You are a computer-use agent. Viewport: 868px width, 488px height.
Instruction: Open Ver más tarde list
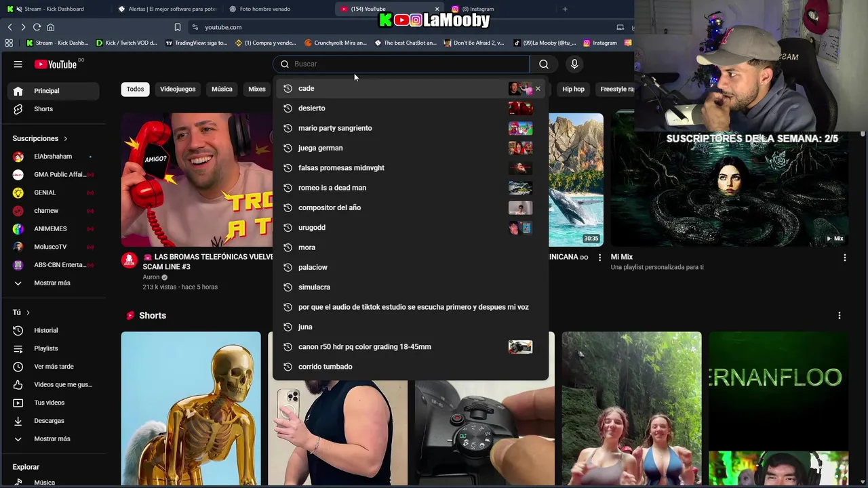(x=54, y=367)
